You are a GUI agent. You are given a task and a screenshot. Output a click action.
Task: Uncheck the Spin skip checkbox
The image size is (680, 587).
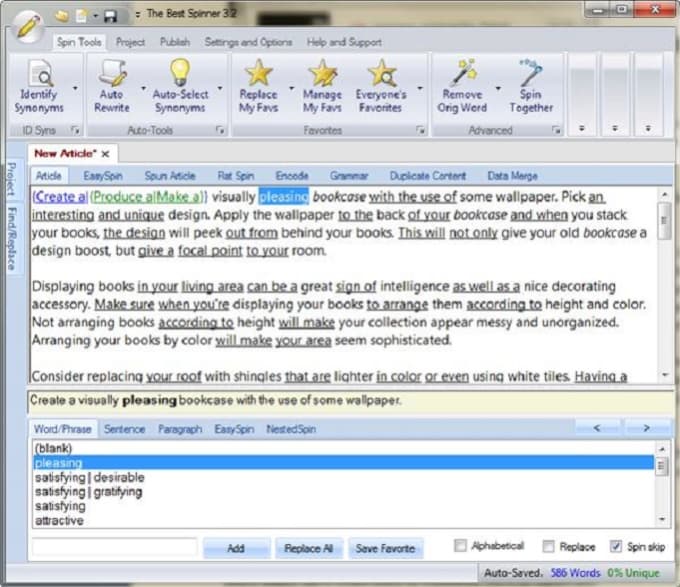coord(616,546)
